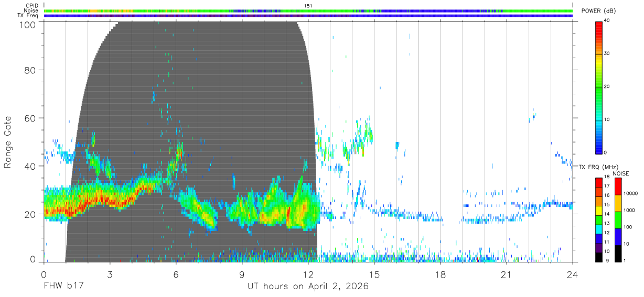Click the POWER (dB) legend title
The image size is (644, 297).
pyautogui.click(x=597, y=12)
